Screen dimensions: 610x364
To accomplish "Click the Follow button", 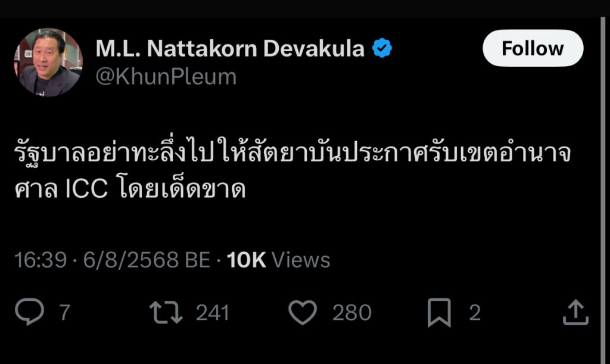I will coord(533,48).
